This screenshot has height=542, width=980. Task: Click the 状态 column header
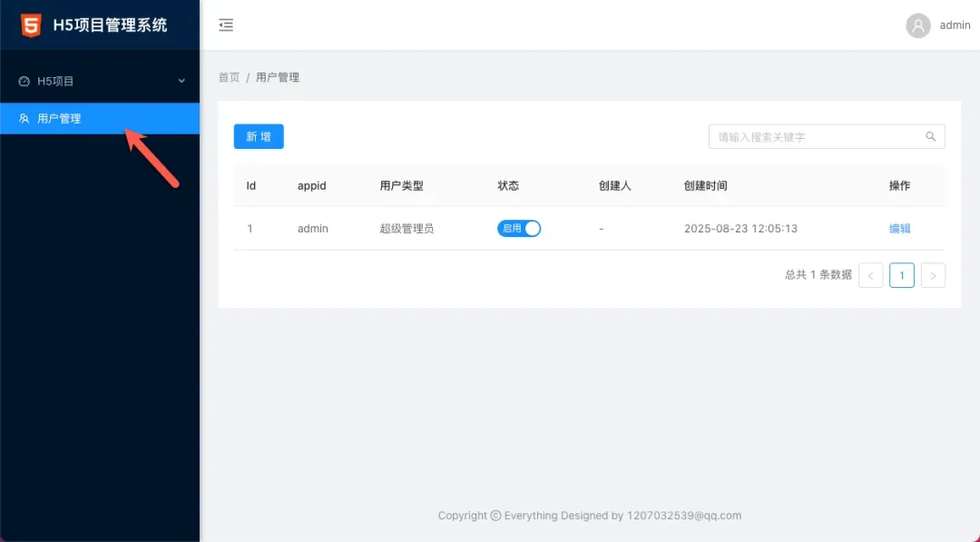[508, 186]
